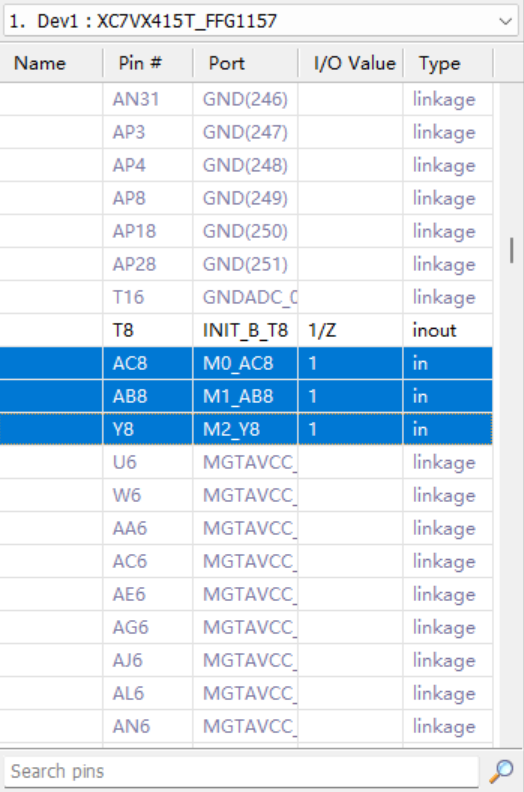Select the AC8 M0_AC8 pin row

(x=246, y=363)
